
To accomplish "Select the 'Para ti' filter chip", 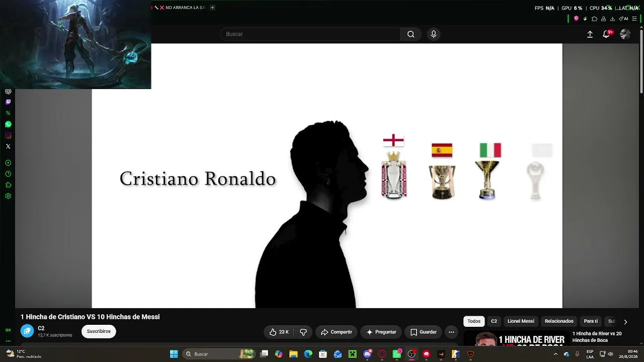I will 591,321.
